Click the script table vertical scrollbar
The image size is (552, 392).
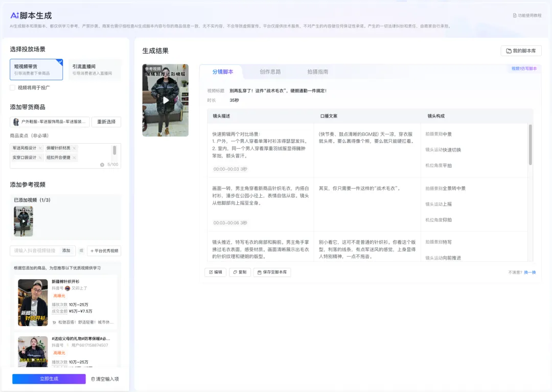pyautogui.click(x=530, y=145)
